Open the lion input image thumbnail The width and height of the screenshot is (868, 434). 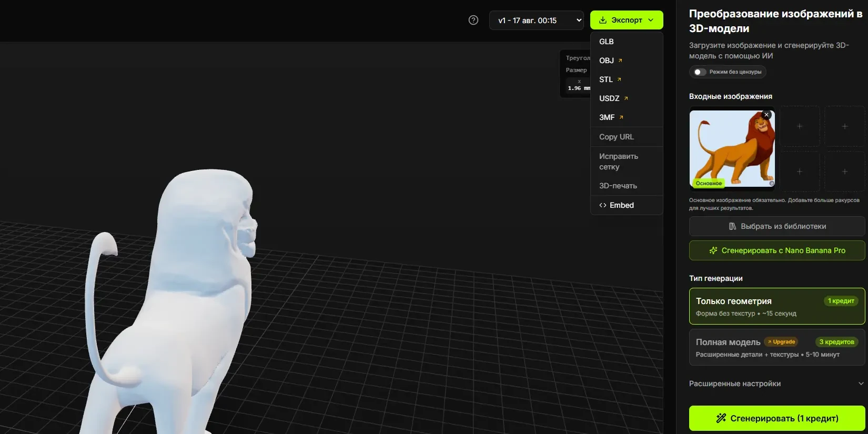pyautogui.click(x=732, y=149)
